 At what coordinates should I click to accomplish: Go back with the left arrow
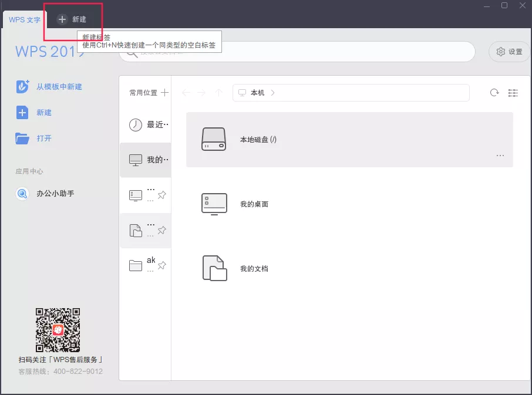pyautogui.click(x=186, y=93)
